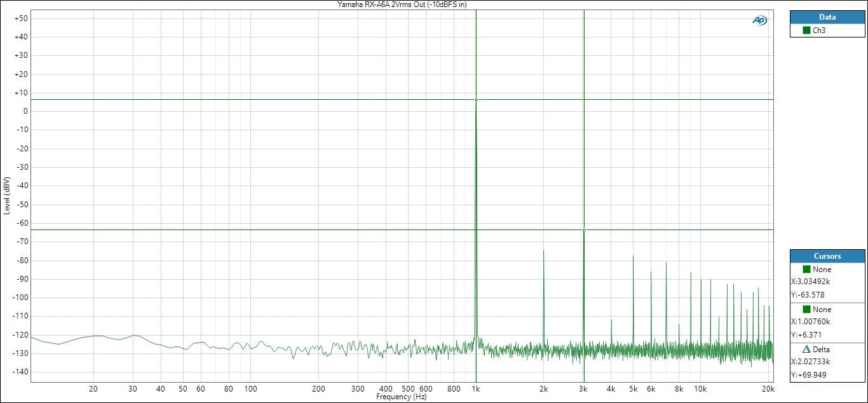Screen dimensions: 868x403
Task: Select the Ch3 trace label in the legend
Action: point(819,31)
